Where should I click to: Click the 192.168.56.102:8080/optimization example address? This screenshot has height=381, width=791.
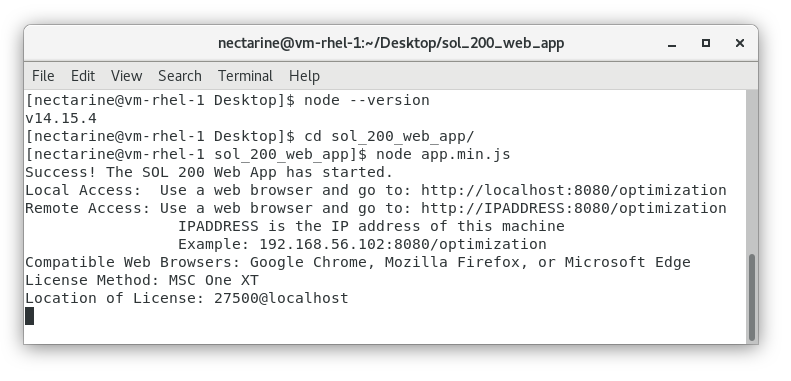click(403, 244)
